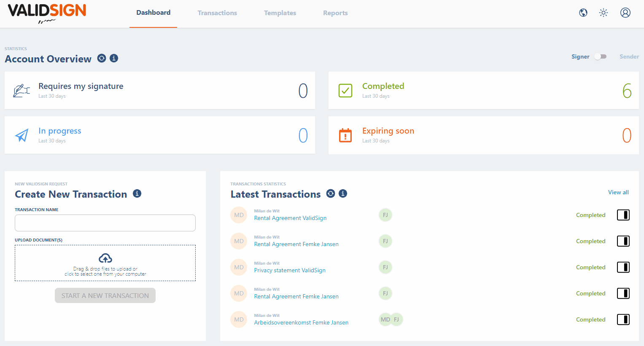The height and width of the screenshot is (346, 644).
Task: Show info for Account Overview
Action: [114, 58]
